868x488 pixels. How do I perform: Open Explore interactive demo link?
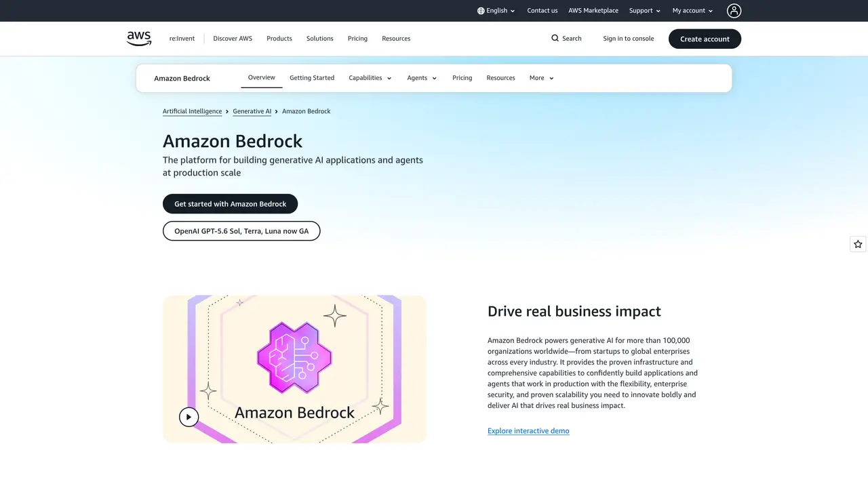(528, 431)
